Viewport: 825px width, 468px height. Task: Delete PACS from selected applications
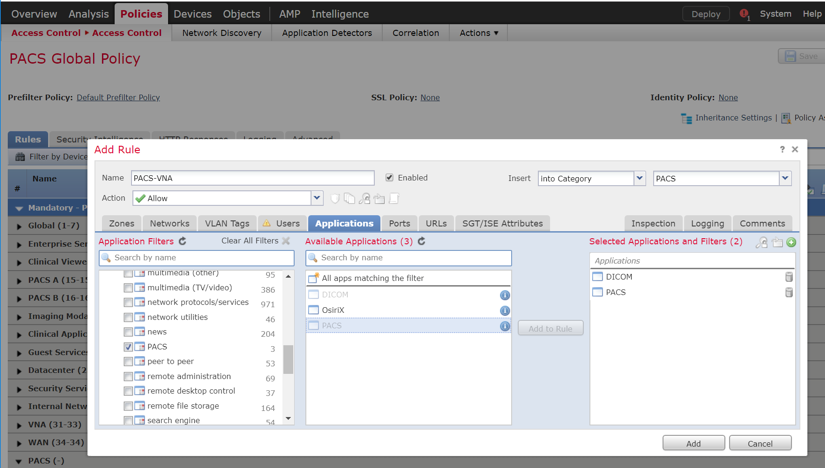click(789, 292)
